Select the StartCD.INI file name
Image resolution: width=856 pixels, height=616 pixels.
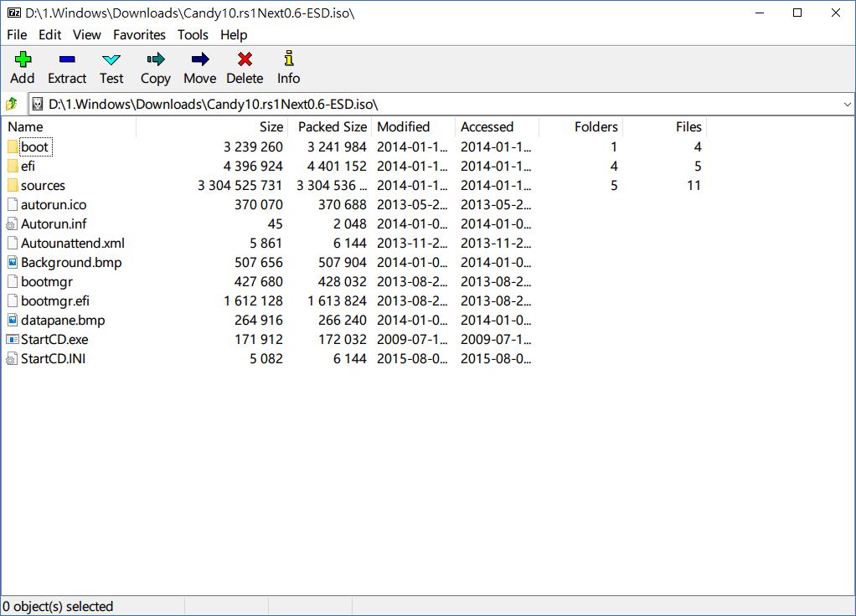(x=53, y=358)
